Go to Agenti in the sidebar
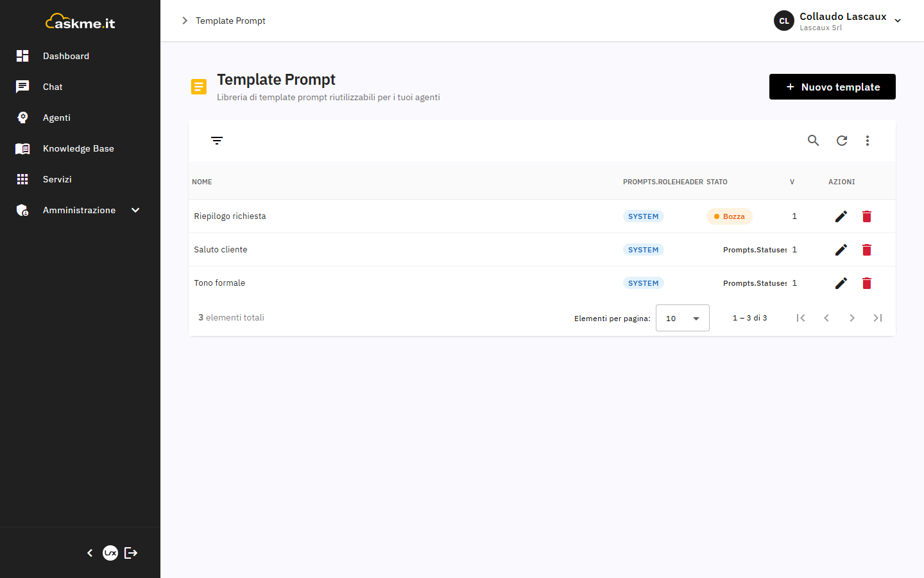 click(x=80, y=118)
